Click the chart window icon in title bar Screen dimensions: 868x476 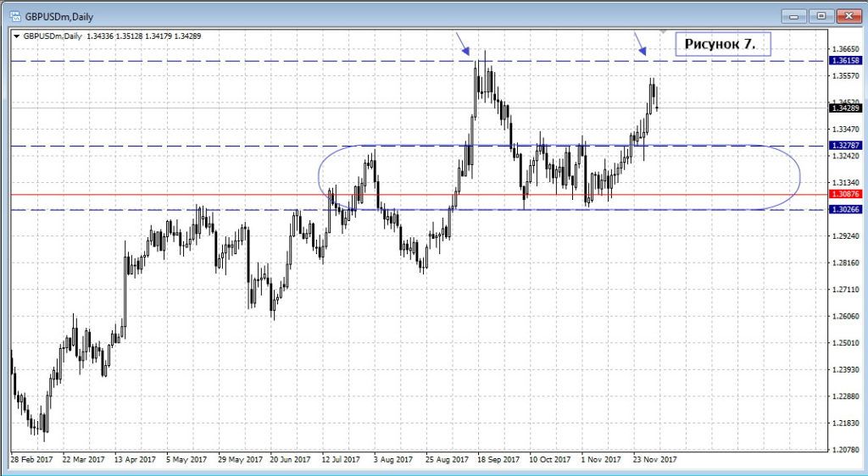(x=14, y=14)
